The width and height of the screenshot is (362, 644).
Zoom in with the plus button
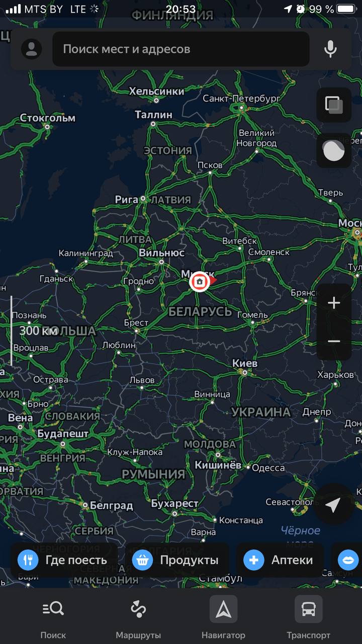click(x=334, y=303)
